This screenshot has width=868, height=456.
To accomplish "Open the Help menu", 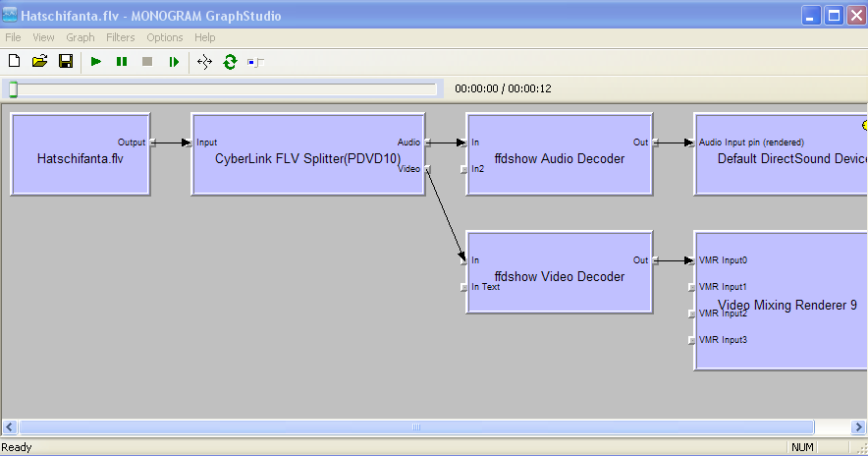I will [205, 37].
